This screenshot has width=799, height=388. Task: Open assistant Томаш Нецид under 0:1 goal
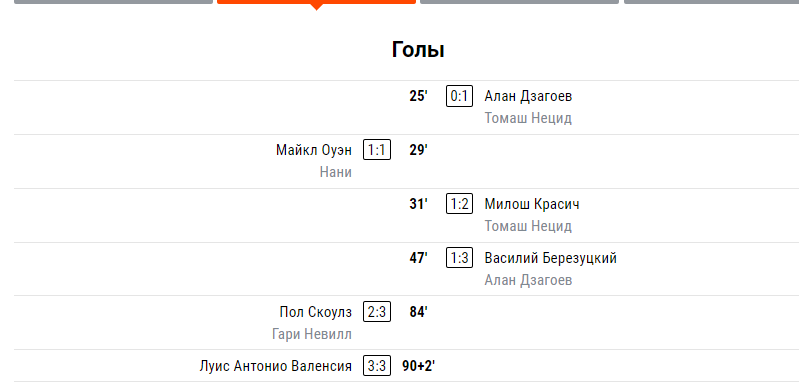tap(528, 118)
